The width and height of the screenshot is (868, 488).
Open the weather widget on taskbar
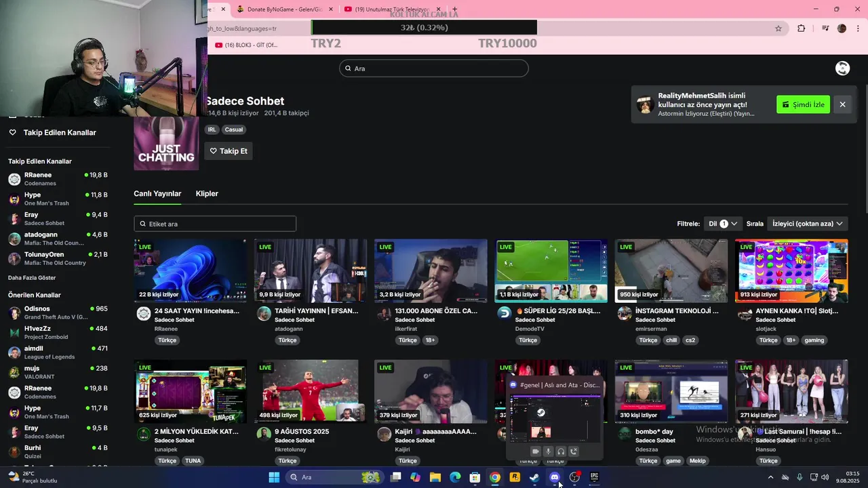pos(33,477)
